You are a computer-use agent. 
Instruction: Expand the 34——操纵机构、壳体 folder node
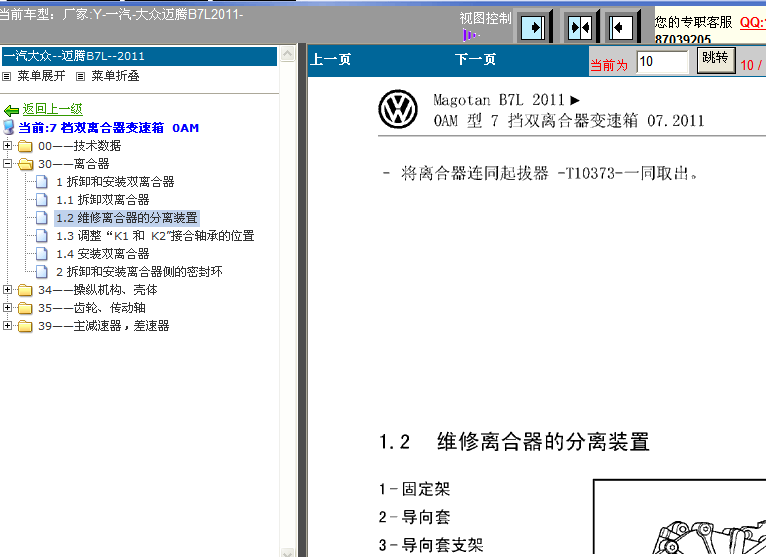pos(7,289)
